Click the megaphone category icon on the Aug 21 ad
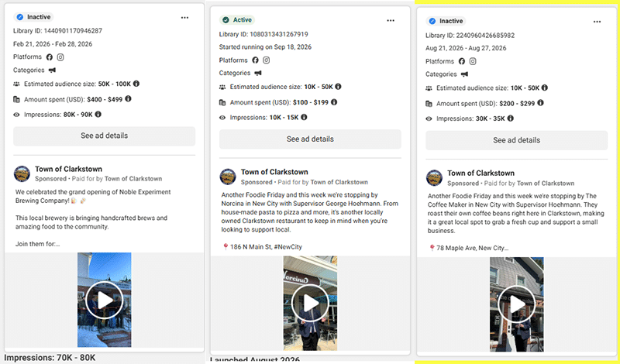The height and width of the screenshot is (364, 620). point(464,74)
